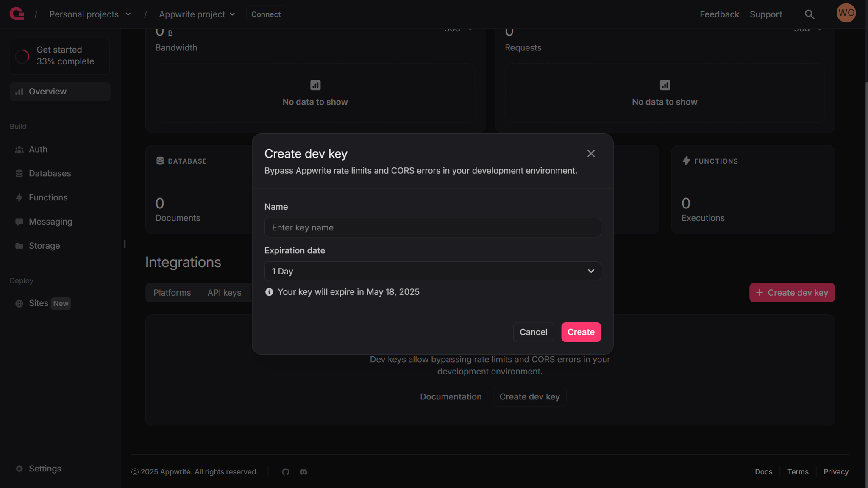Image resolution: width=868 pixels, height=488 pixels.
Task: Click the Connect button
Action: [266, 14]
